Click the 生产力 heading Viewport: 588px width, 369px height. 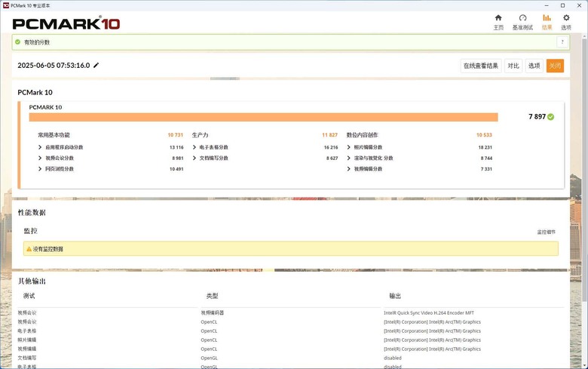tap(200, 135)
